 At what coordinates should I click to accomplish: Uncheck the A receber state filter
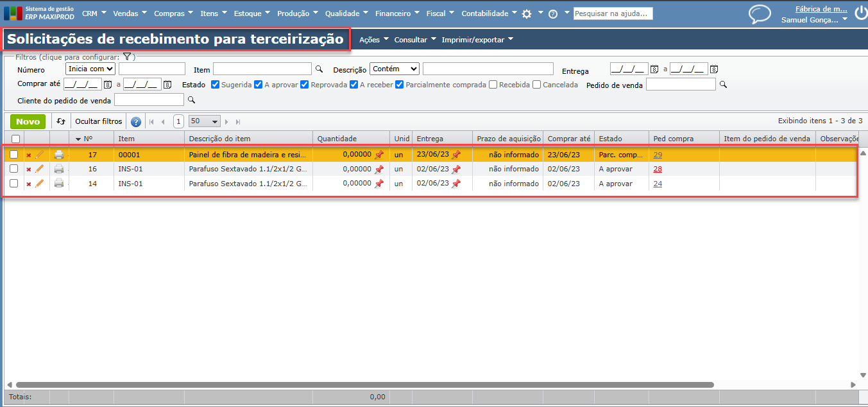coord(353,84)
